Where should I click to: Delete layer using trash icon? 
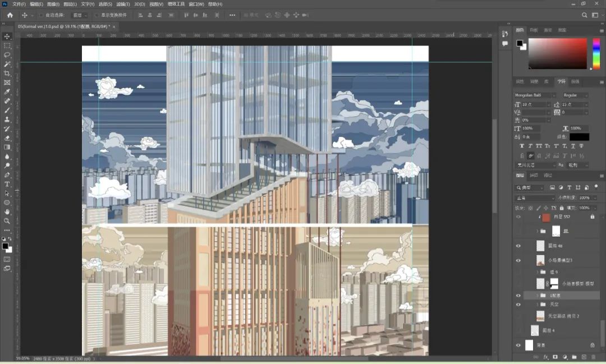593,357
